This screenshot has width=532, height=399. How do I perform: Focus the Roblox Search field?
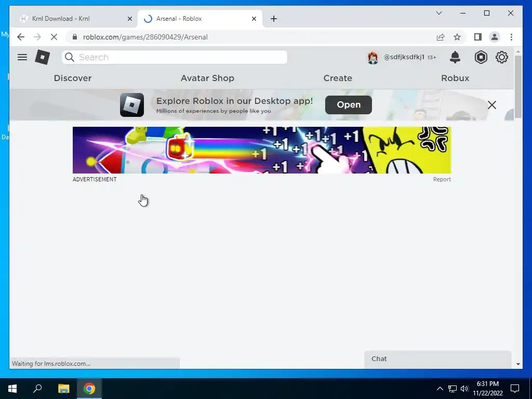tap(175, 57)
